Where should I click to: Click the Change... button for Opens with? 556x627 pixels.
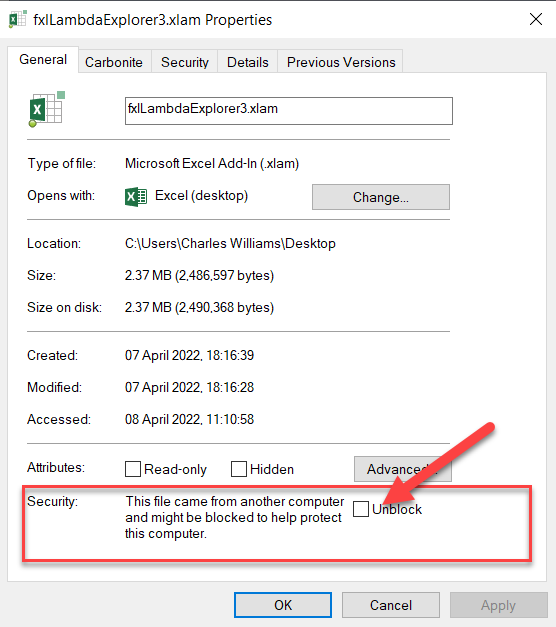pos(381,197)
